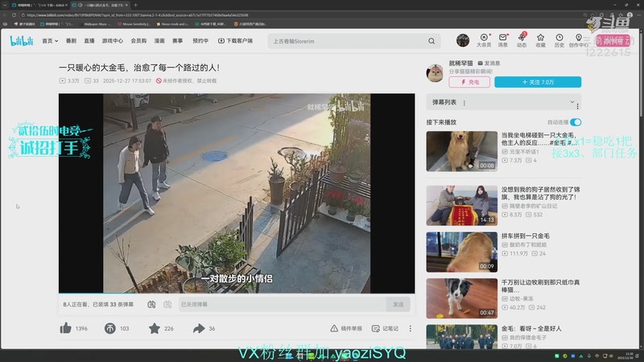
Task: Click the bilibili logo
Action: (x=22, y=41)
